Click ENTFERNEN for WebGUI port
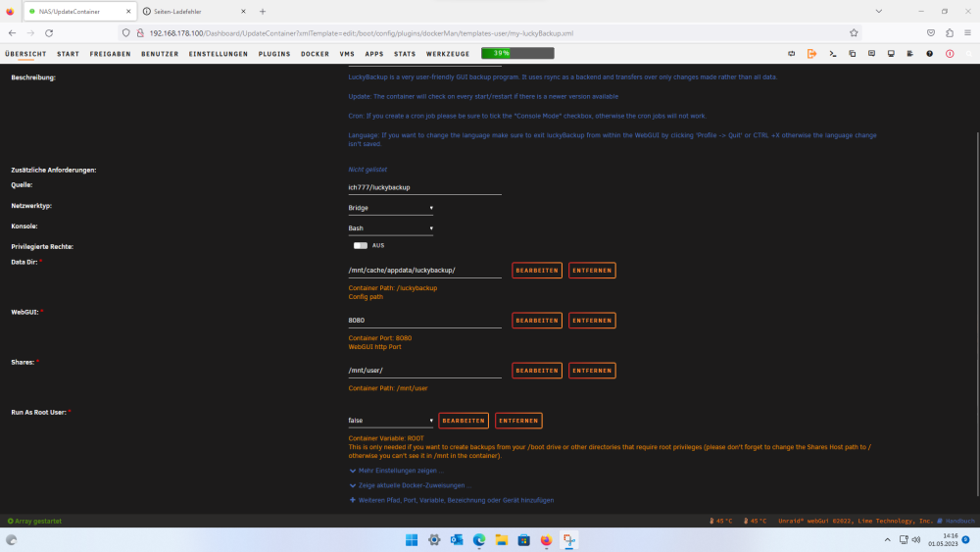 coord(592,321)
